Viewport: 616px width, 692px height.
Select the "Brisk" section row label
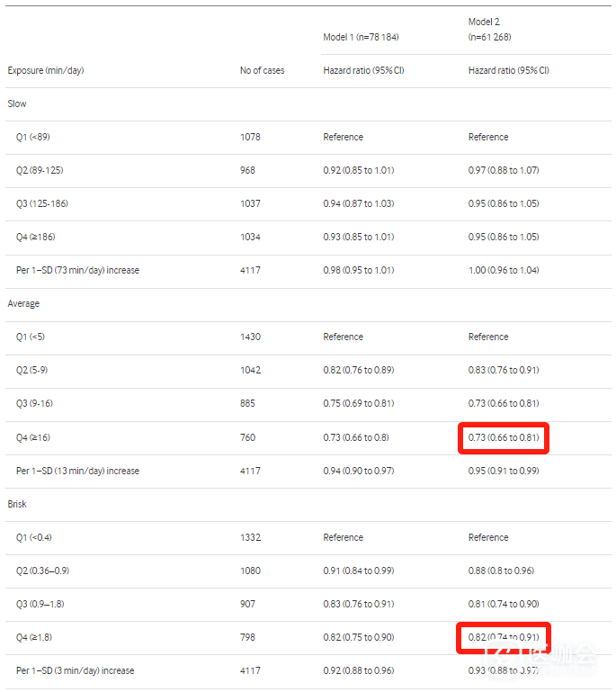[17, 504]
